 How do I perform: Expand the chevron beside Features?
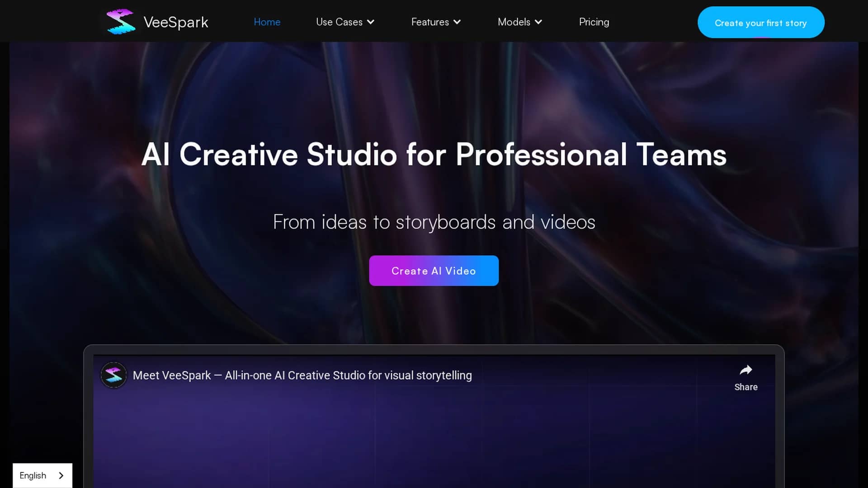point(457,22)
